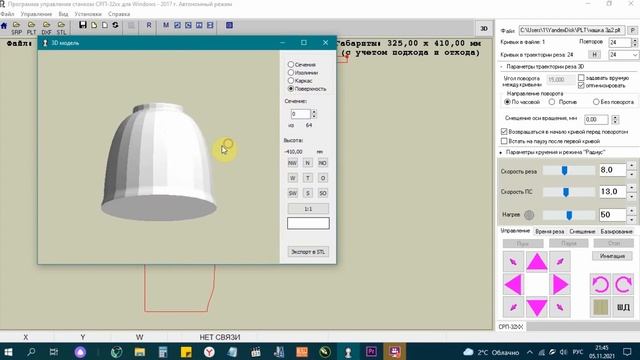Open a PLT file from the toolbar
This screenshot has width=640, height=360.
(31, 28)
